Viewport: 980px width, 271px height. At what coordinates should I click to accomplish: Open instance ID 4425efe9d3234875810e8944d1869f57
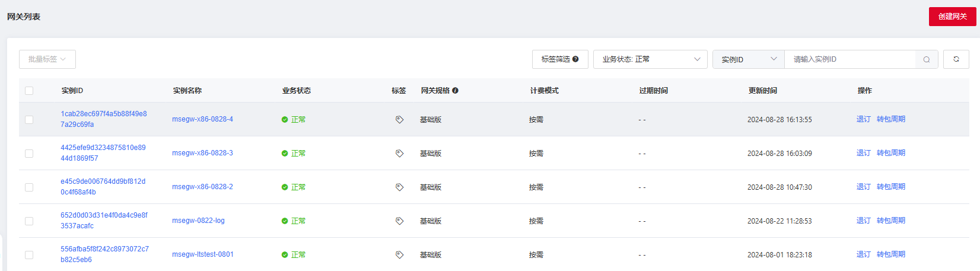(103, 153)
